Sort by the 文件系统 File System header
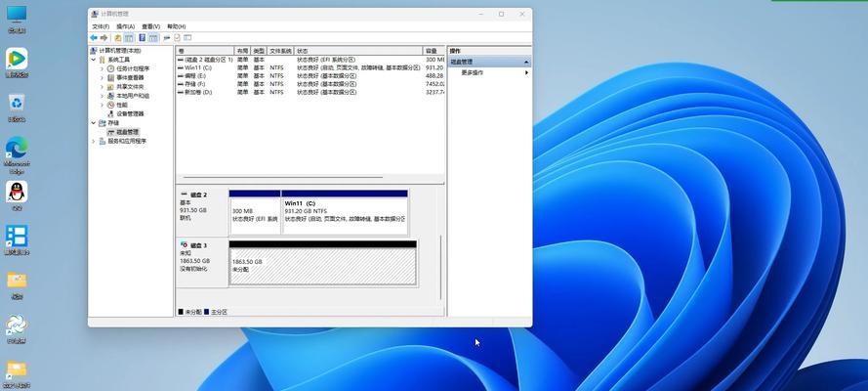This screenshot has width=868, height=391. point(280,51)
